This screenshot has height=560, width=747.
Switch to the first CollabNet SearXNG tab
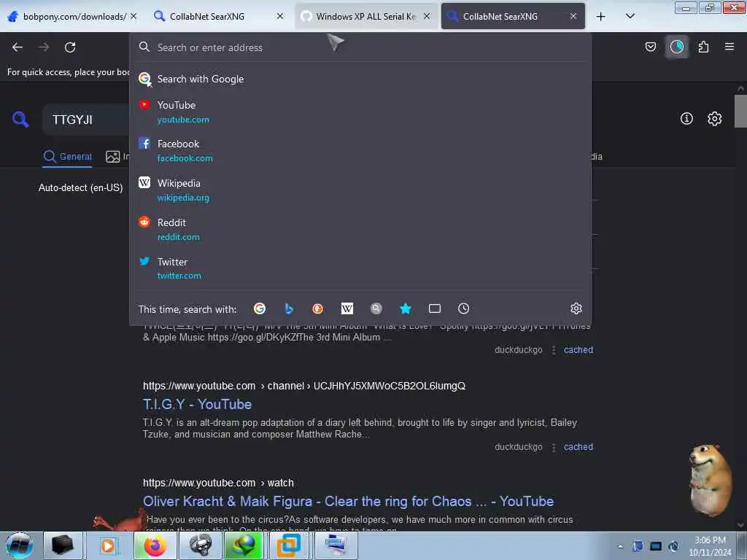(x=219, y=16)
